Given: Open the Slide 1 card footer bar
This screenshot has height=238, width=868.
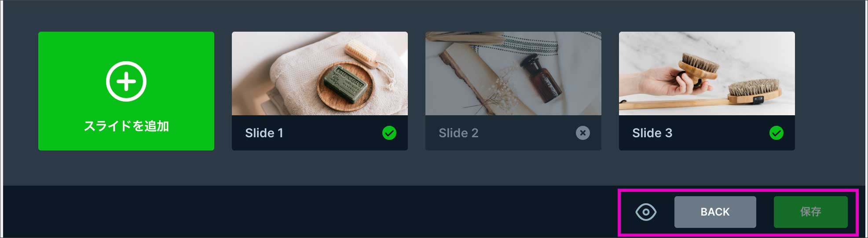Looking at the screenshot, I should pyautogui.click(x=320, y=133).
